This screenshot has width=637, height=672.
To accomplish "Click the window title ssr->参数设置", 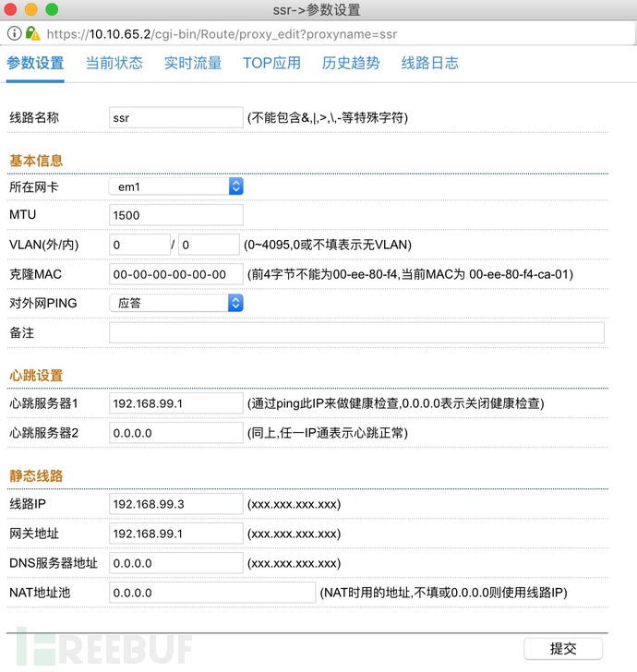I will tap(317, 9).
